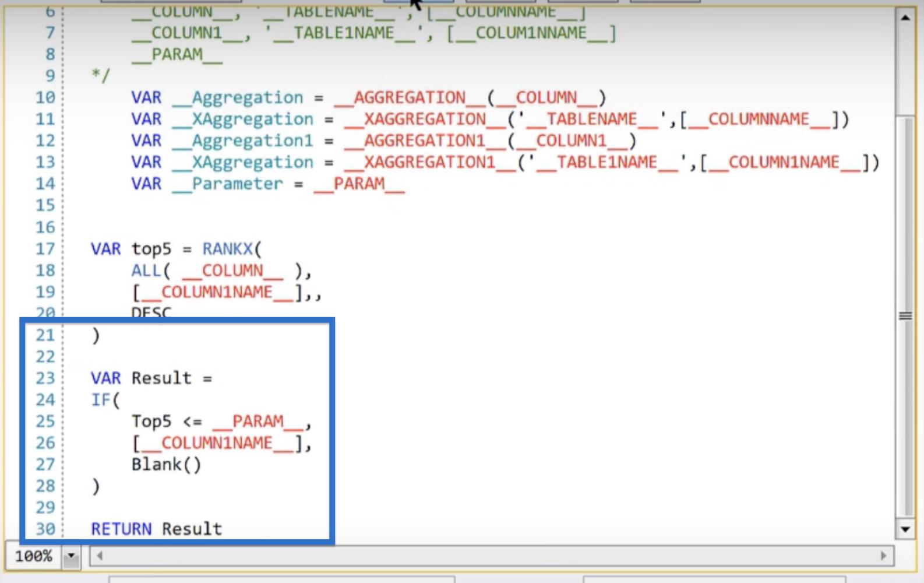Click line number 10 in the gutter
Viewport: 924px width, 583px height.
point(45,97)
